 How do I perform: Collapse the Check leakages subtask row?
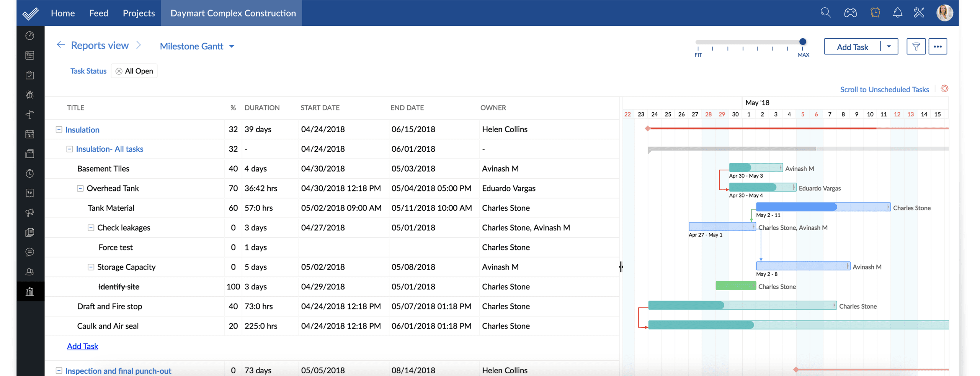tap(91, 227)
